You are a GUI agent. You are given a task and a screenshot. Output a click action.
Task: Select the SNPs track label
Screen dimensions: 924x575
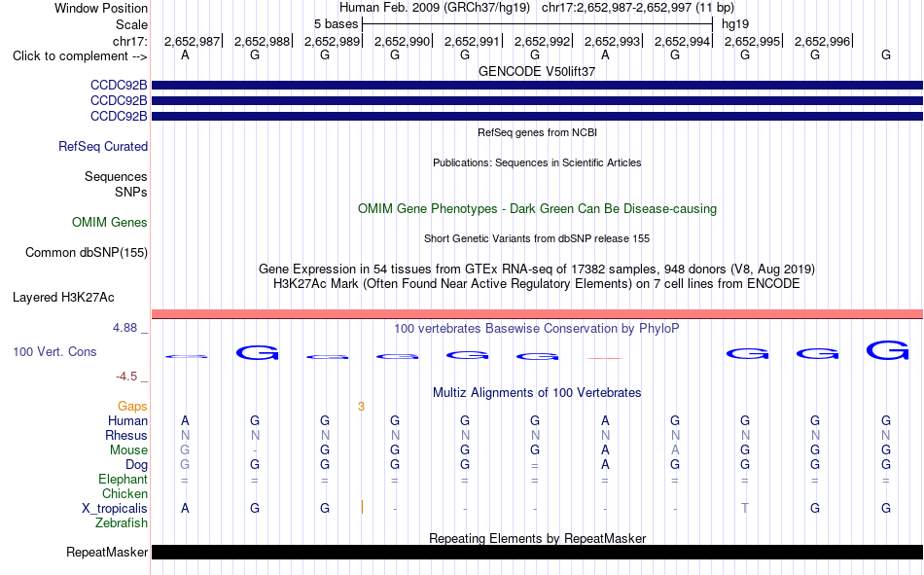131,193
